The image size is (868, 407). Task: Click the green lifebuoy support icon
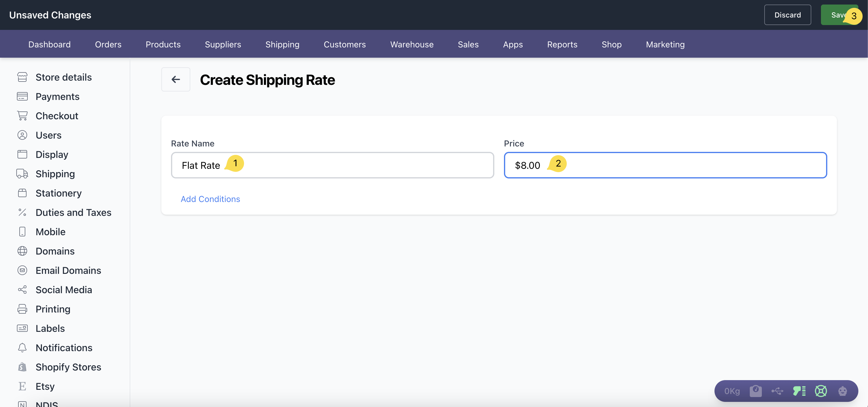[821, 391]
